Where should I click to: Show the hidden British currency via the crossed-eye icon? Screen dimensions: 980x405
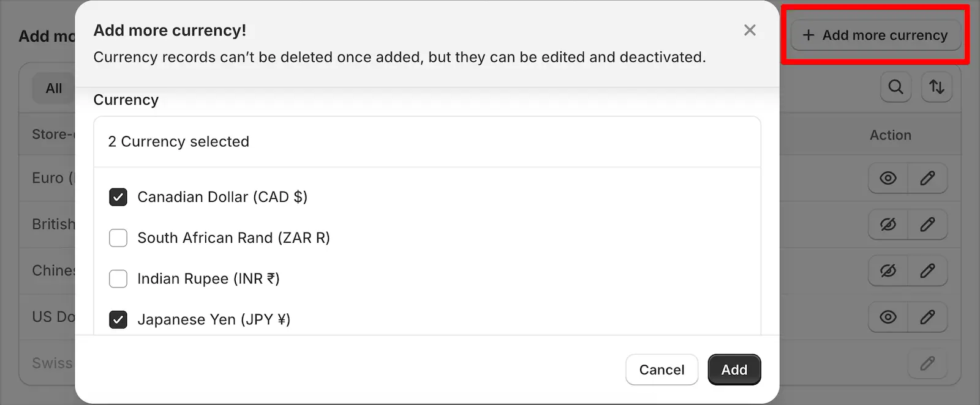pyautogui.click(x=888, y=225)
